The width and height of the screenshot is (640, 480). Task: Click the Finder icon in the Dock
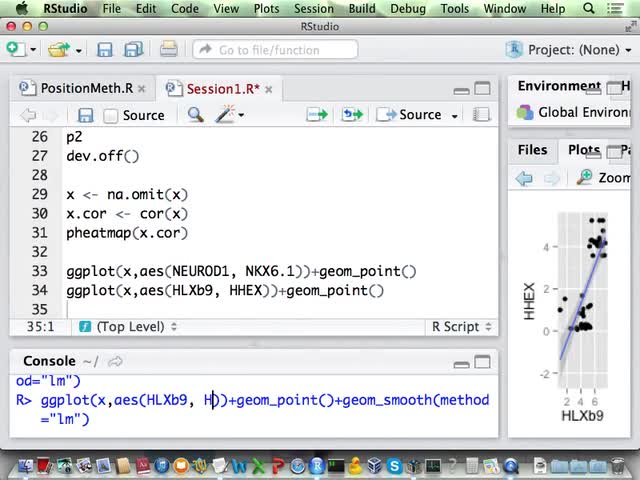(x=26, y=466)
